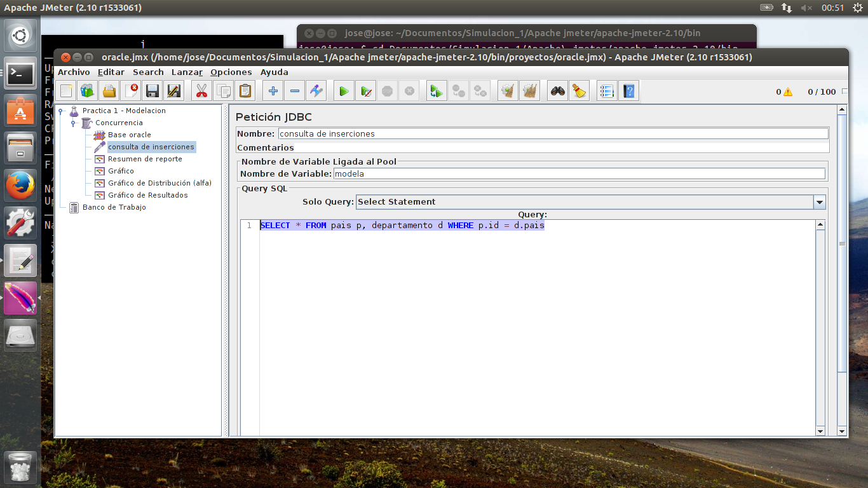Save the test plan with floppy icon

pyautogui.click(x=153, y=91)
